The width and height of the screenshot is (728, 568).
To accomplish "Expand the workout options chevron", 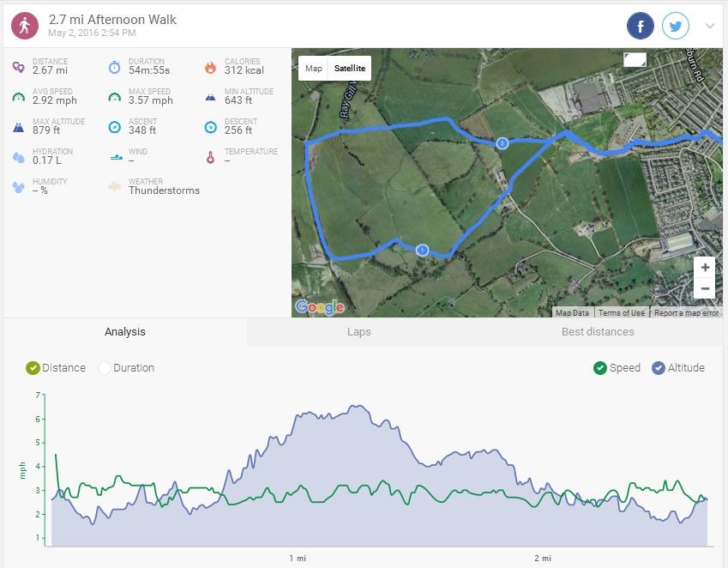I will [x=710, y=26].
